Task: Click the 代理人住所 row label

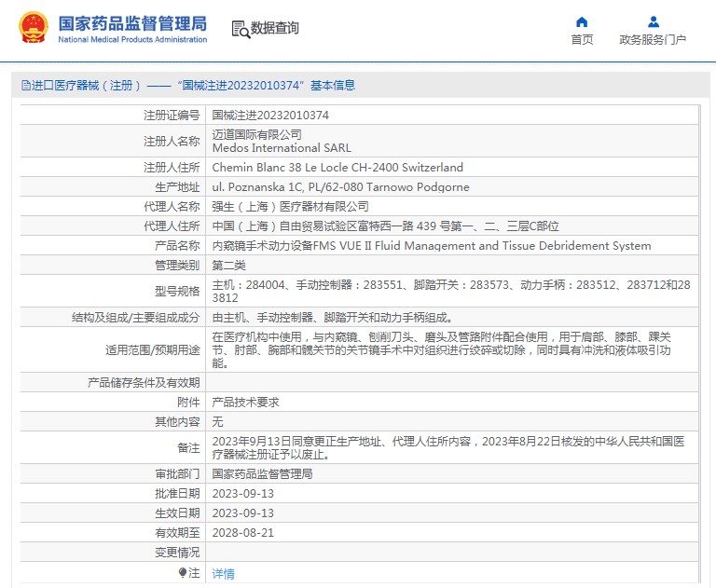Action: (x=172, y=226)
